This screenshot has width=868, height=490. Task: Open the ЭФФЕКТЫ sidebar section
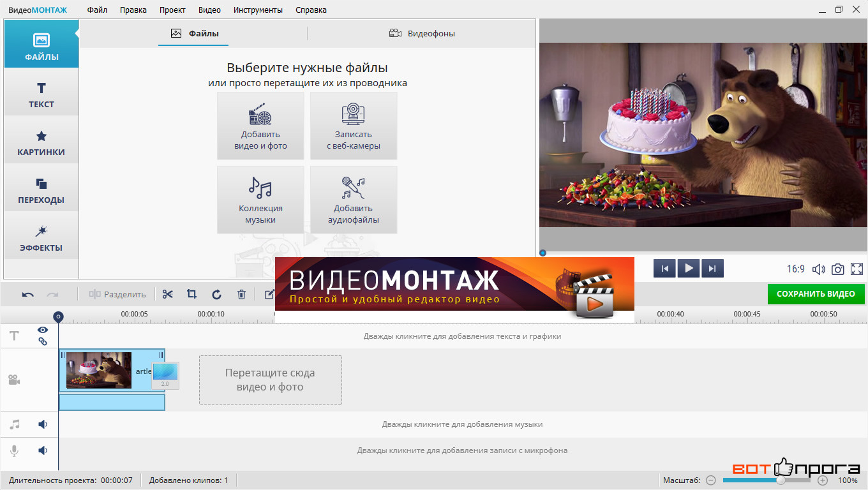[41, 235]
